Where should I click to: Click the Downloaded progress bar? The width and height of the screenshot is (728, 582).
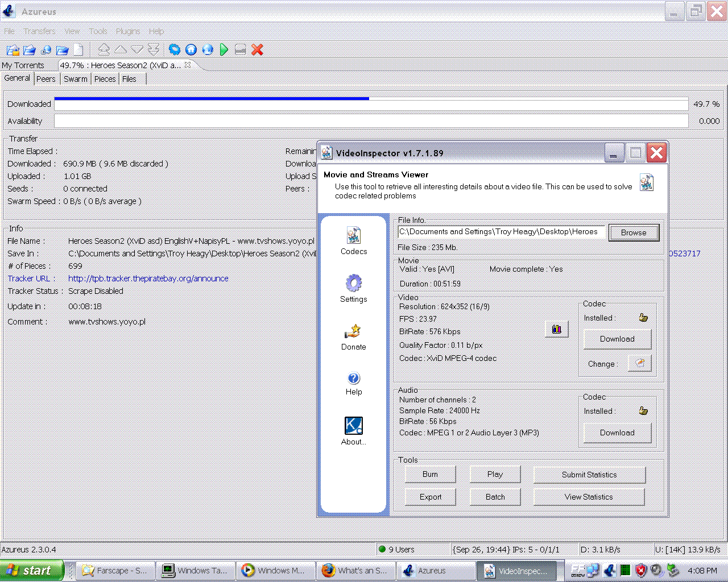coord(371,104)
